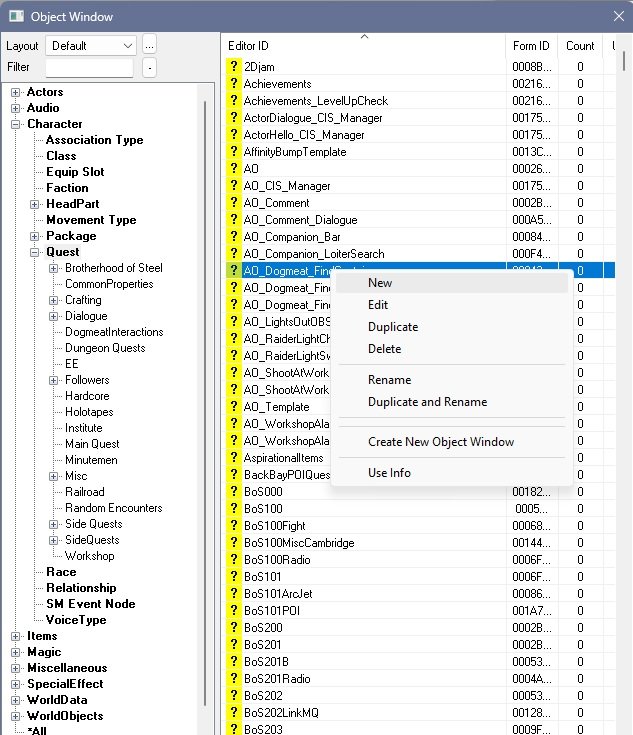The height and width of the screenshot is (735, 633).
Task: Choose Duplicate and Rename menu entry
Action: (452, 402)
